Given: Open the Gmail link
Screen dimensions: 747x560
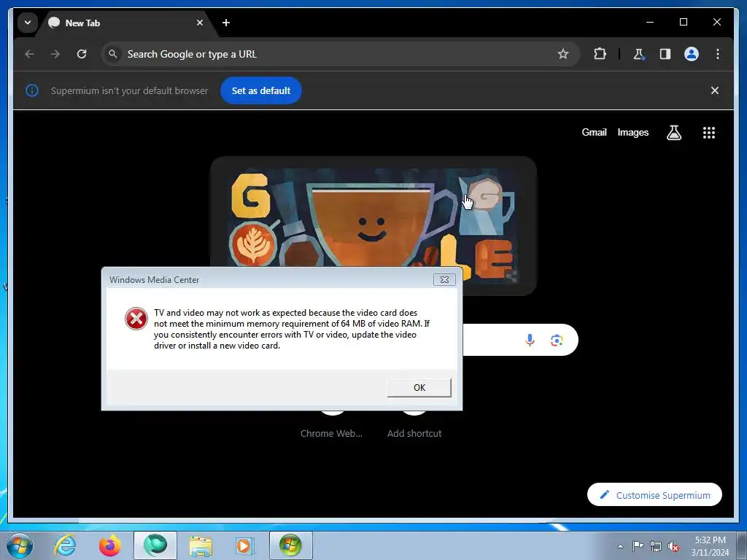Looking at the screenshot, I should pyautogui.click(x=594, y=133).
